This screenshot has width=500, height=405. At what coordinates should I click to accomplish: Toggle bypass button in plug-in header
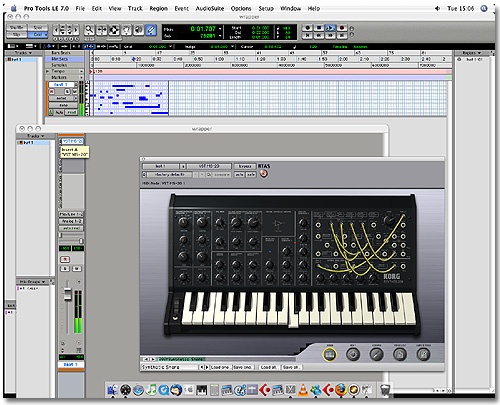pyautogui.click(x=245, y=166)
